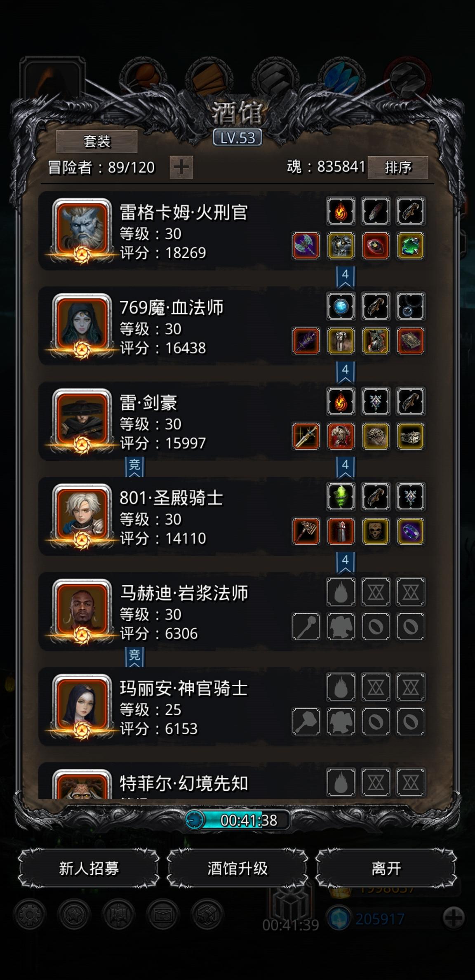
Task: Tap the 酒馆升级 button
Action: 237,868
